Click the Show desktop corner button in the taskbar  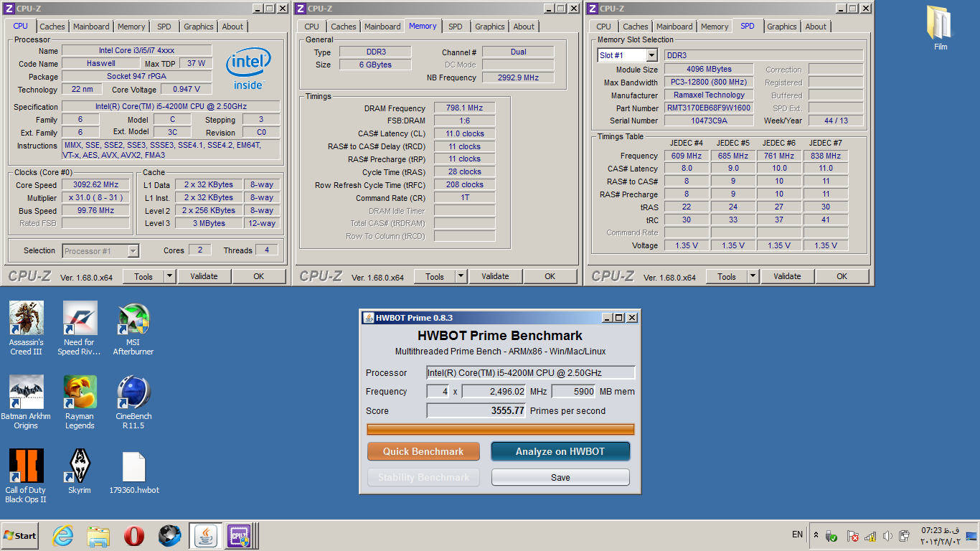click(x=971, y=535)
